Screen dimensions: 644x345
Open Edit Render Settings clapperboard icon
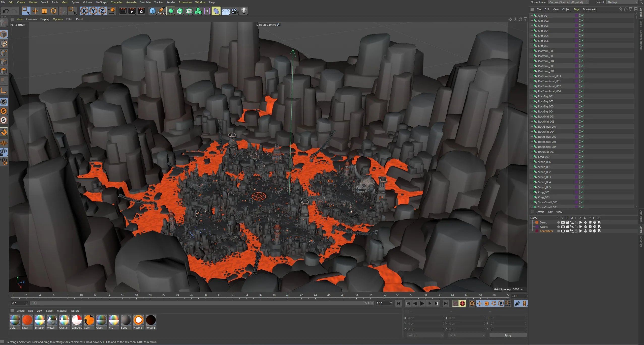tap(141, 11)
